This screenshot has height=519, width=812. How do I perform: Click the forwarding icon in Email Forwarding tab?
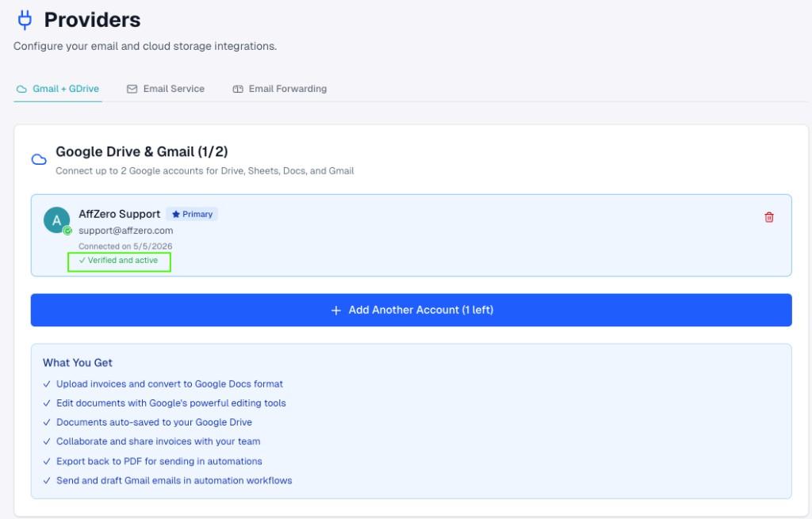[238, 89]
